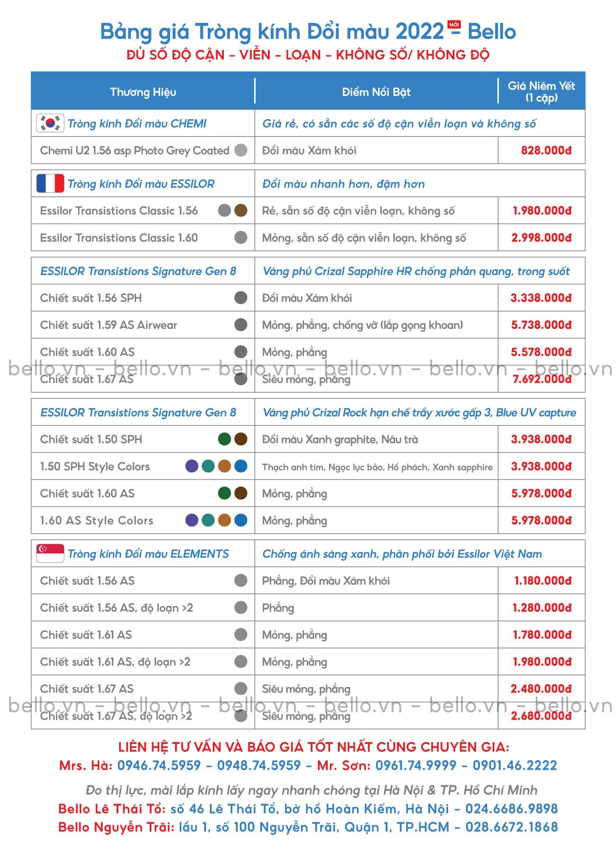Image resolution: width=616 pixels, height=868 pixels.
Task: Click the French flag beside ESSILOR
Action: pos(50,184)
